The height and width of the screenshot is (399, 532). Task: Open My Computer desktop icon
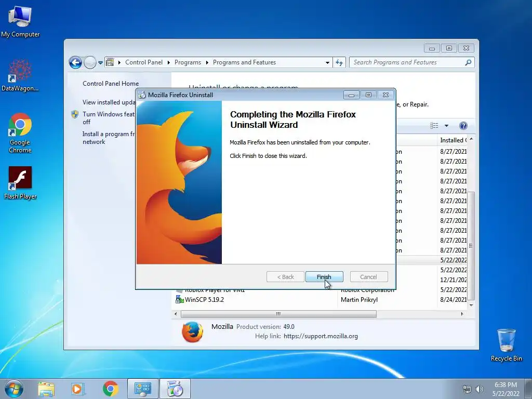click(20, 21)
